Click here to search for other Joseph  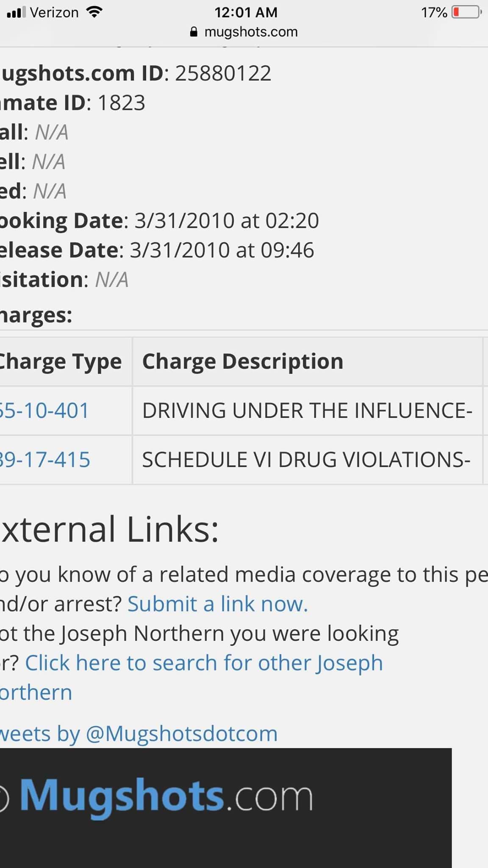coord(204,662)
